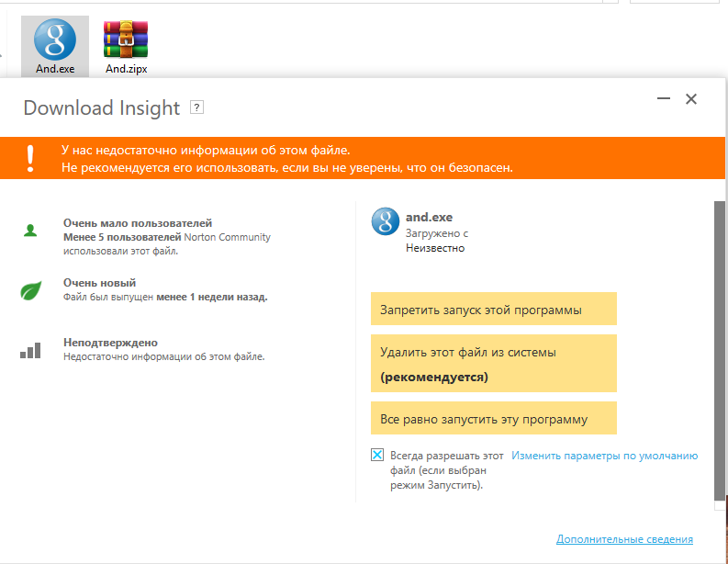Image resolution: width=728 pixels, height=564 pixels.
Task: Click the 'Очень новый' heading text
Action: click(99, 283)
